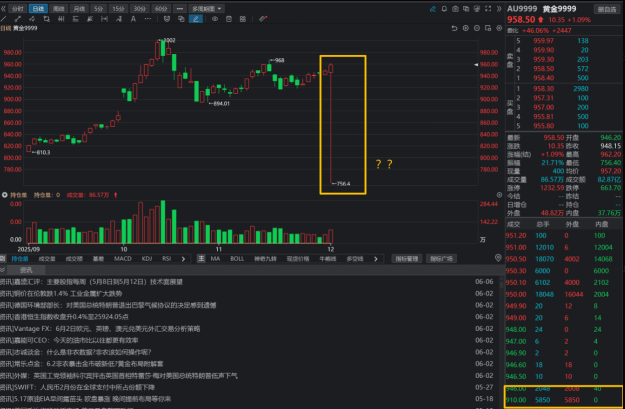Select the straight line drawing tool

click(4, 19)
